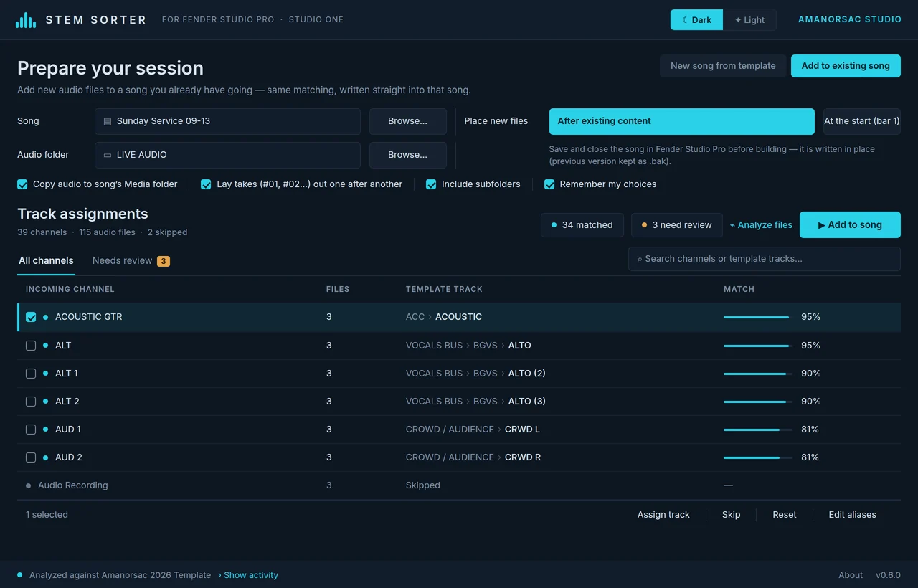Focus the Search channels or template tracks field
Image resolution: width=918 pixels, height=588 pixels.
tap(765, 259)
